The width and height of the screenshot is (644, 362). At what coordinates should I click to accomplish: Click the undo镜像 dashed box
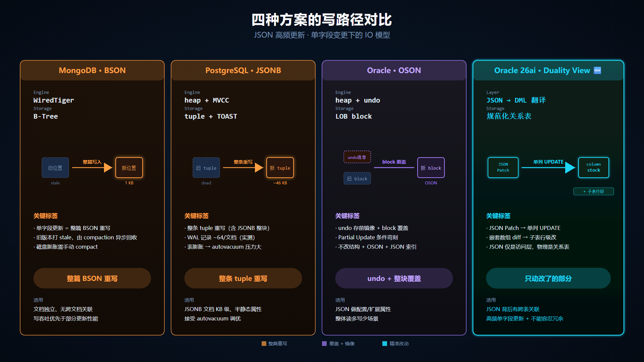(357, 157)
